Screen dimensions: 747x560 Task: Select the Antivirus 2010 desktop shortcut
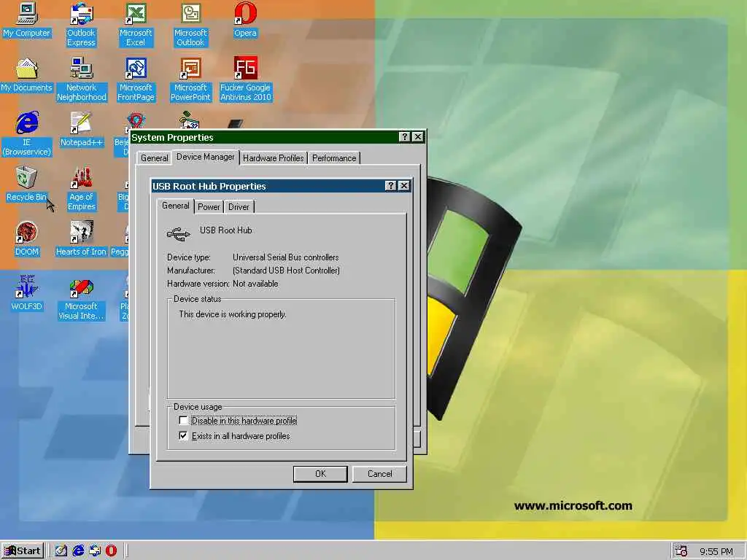[245, 79]
